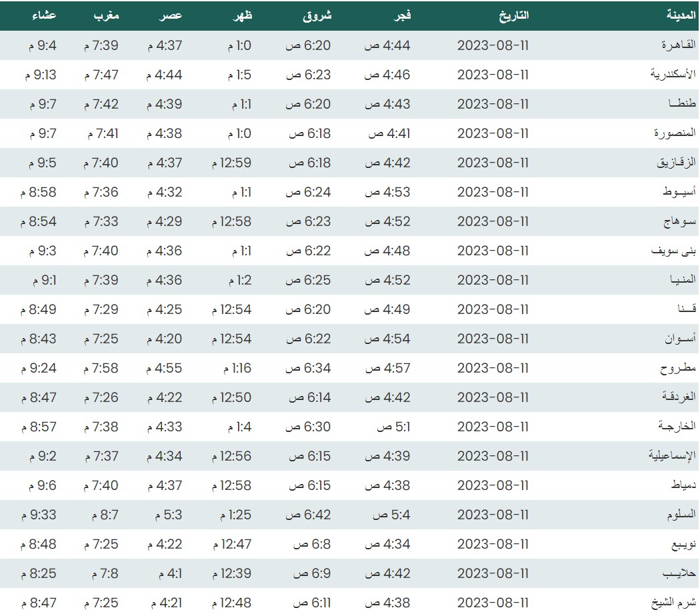Viewport: 700px width, 614px height.
Task: Click the التاريخ column header
Action: coord(513,15)
